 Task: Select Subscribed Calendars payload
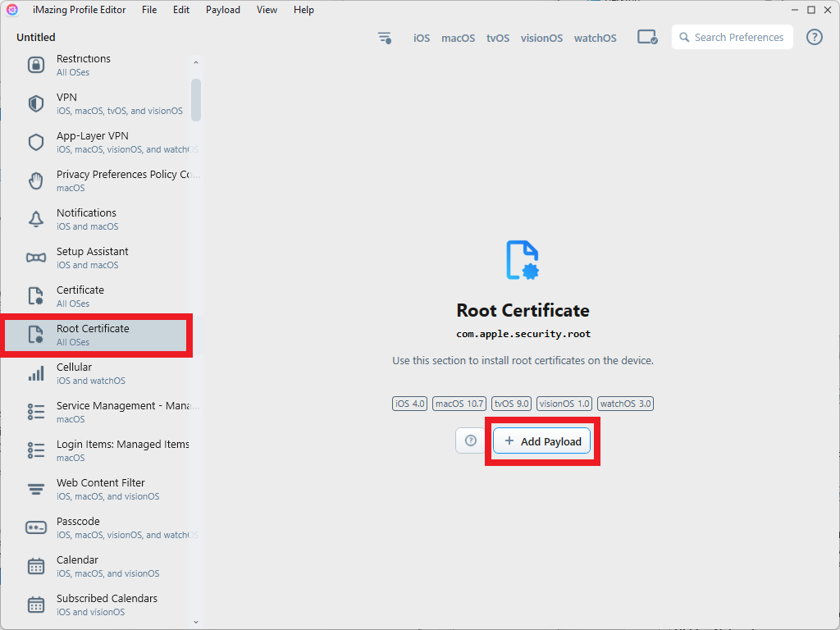click(x=97, y=605)
